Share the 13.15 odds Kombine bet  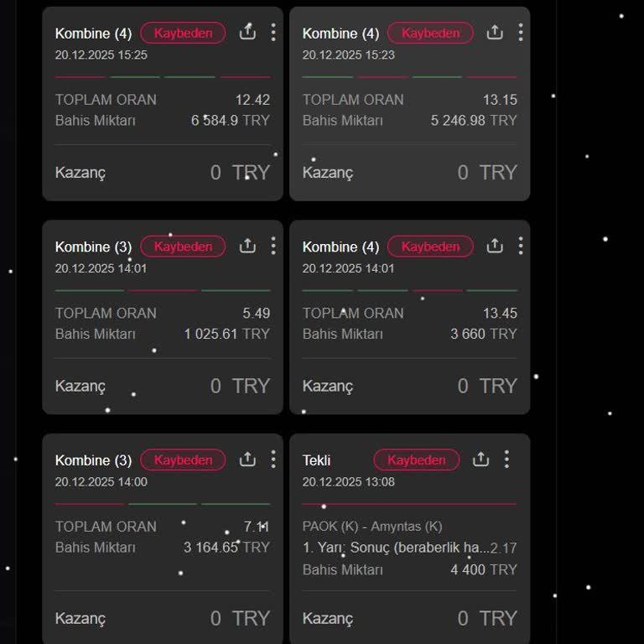[x=495, y=32]
